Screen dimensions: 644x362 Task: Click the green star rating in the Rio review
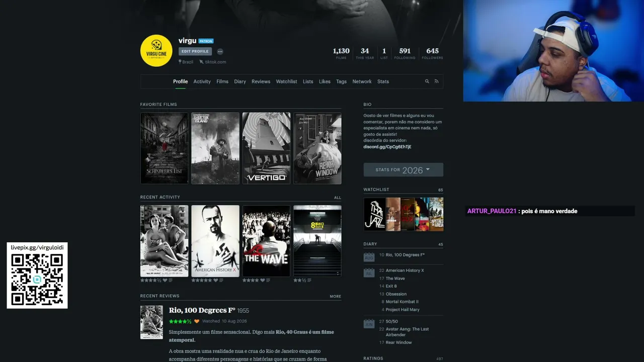pos(180,321)
